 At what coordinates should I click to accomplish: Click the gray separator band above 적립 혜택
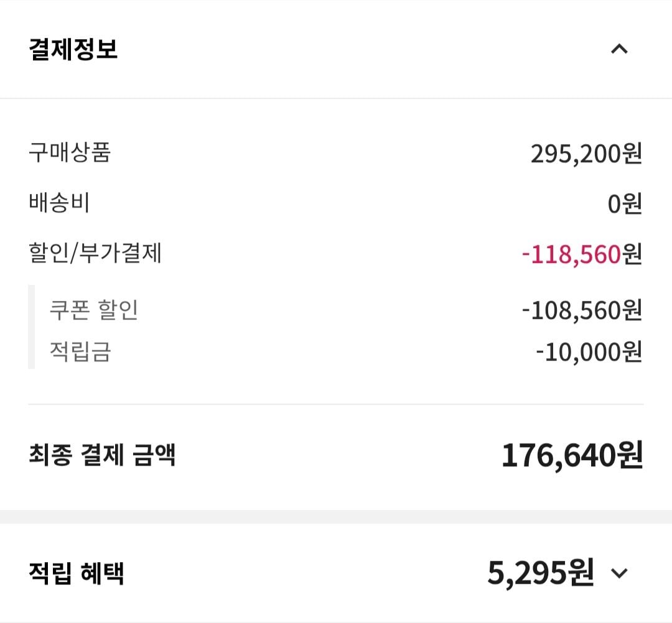[x=336, y=517]
